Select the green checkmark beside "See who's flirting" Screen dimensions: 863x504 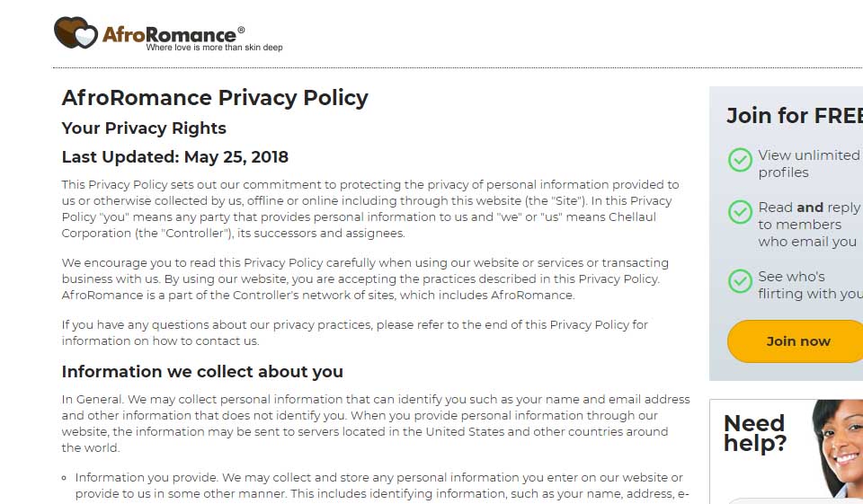point(740,280)
